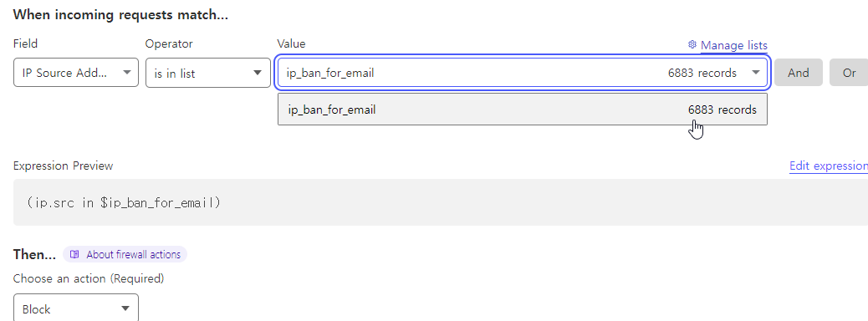Expand the Block action dropdown
This screenshot has height=321, width=868.
[x=76, y=308]
